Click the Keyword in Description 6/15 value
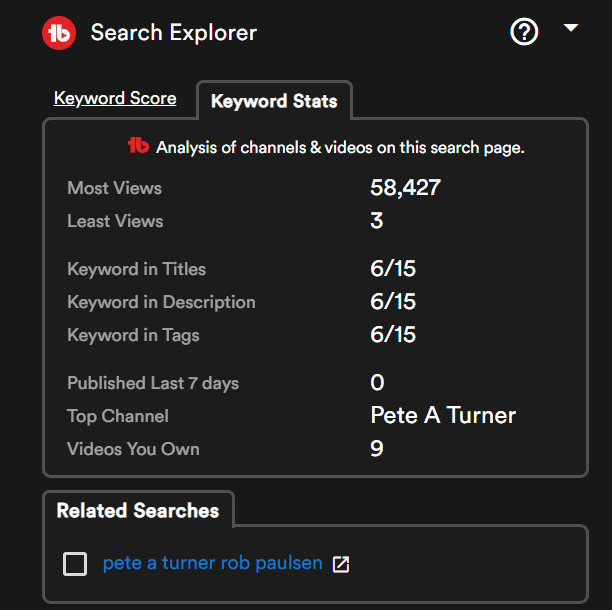Viewport: 612px width, 610px height. 393,302
